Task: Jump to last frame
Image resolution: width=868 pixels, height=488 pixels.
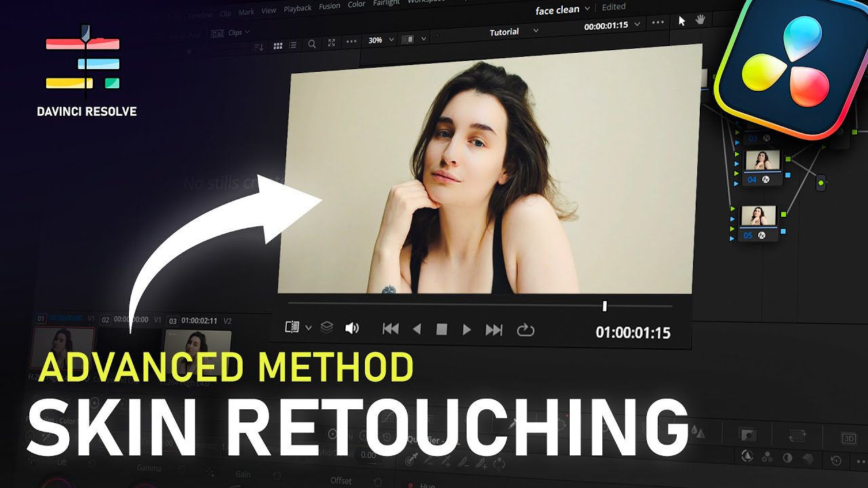Action: [x=494, y=330]
